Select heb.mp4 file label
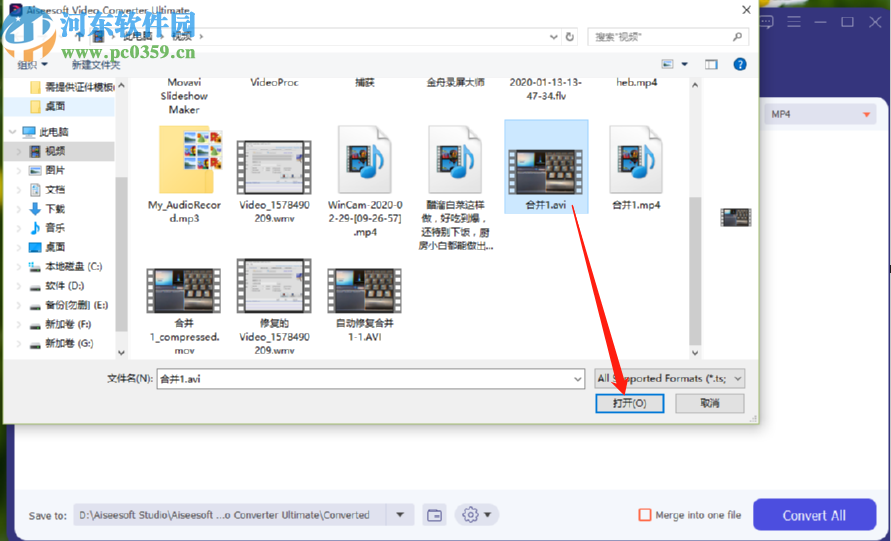 pos(636,82)
